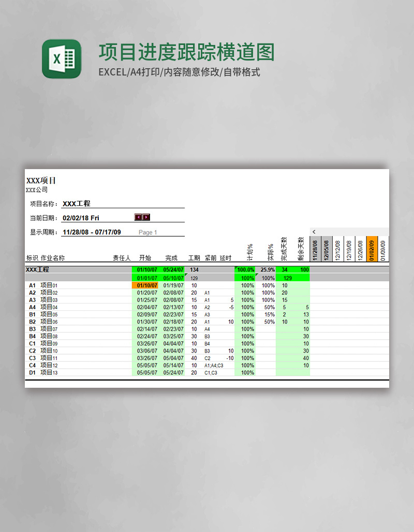Click the left scroll chevron above the date headers
Image resolution: width=414 pixels, height=532 pixels.
pyautogui.click(x=314, y=232)
